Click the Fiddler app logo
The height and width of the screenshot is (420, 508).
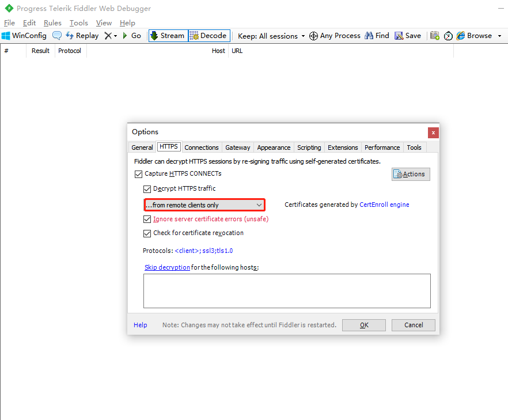point(9,8)
